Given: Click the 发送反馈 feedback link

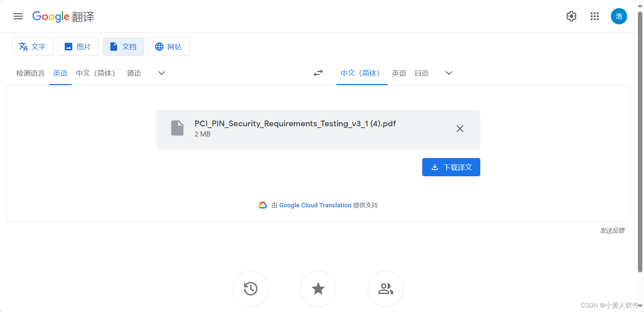Looking at the screenshot, I should pyautogui.click(x=612, y=231).
